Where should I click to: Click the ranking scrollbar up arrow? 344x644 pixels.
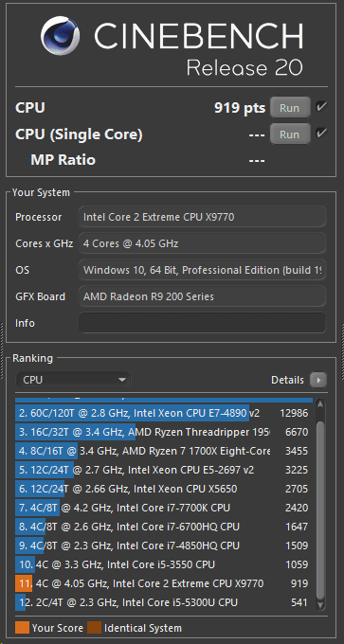[319, 405]
